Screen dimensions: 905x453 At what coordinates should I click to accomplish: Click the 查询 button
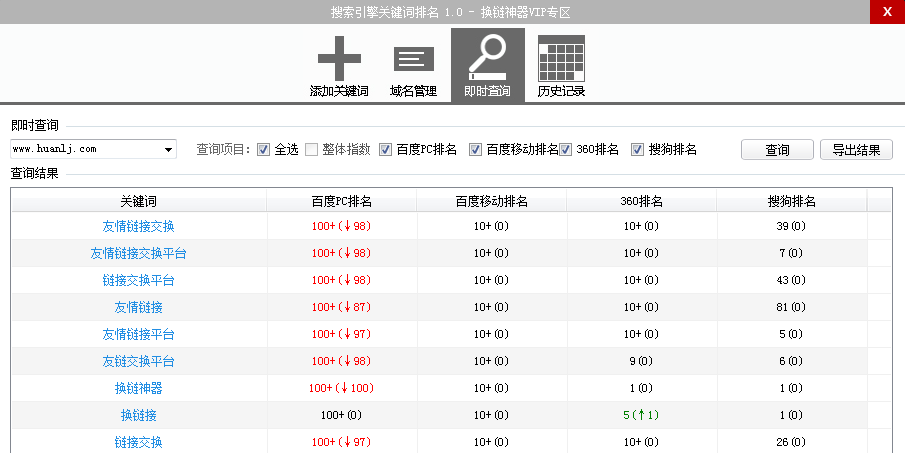point(777,150)
